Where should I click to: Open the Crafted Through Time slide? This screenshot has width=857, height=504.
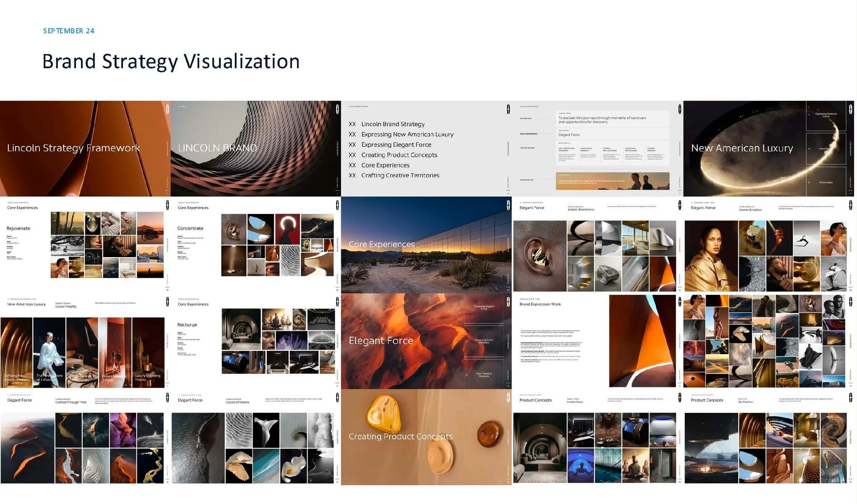(85, 437)
